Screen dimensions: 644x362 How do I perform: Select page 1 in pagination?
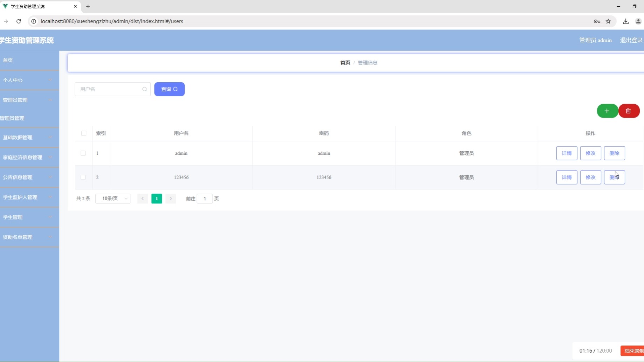[157, 199]
